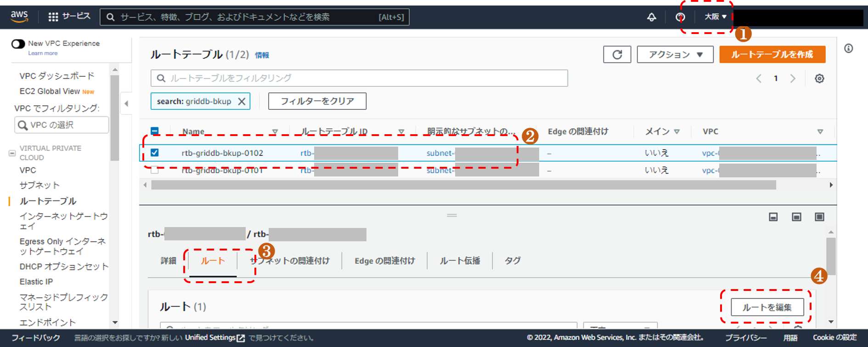Toggle New VPC Experience switch
Image resolution: width=868 pixels, height=347 pixels.
(18, 44)
